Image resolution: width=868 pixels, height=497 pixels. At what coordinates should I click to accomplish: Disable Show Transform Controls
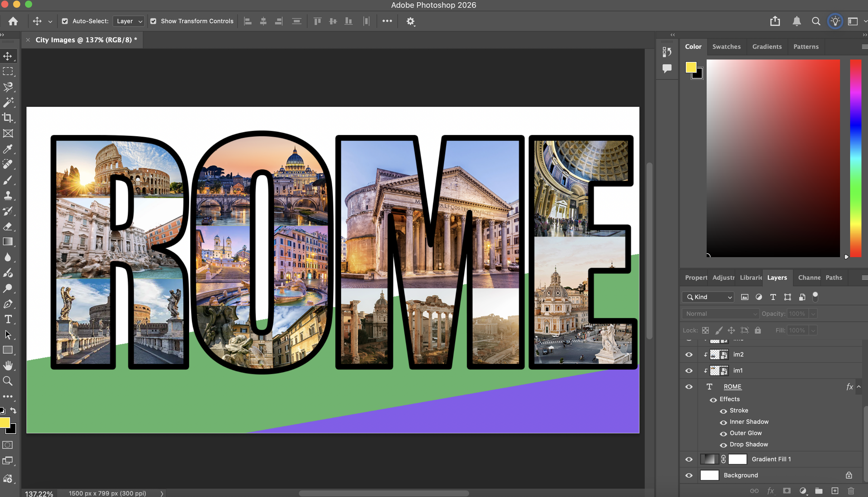click(x=154, y=21)
